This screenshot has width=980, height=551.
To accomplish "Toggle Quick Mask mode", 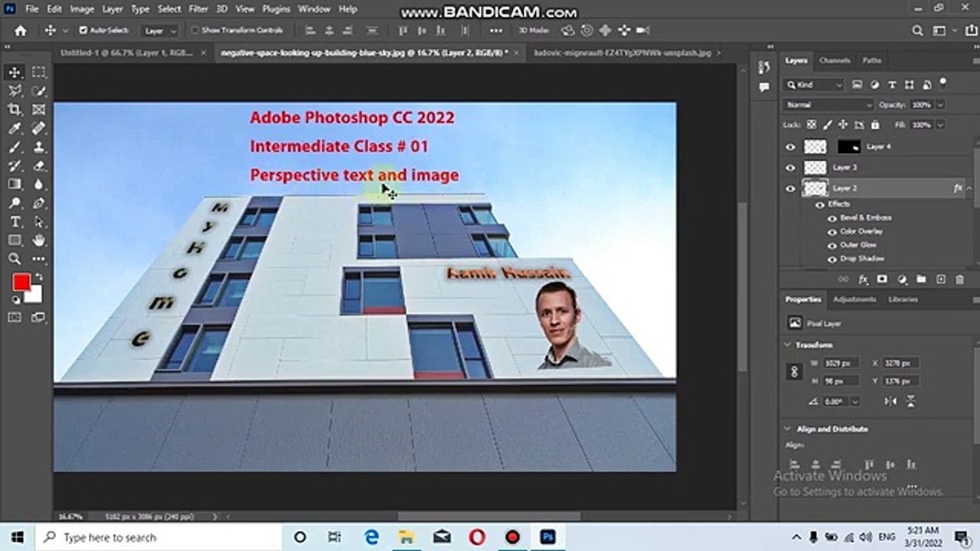I will (x=15, y=318).
